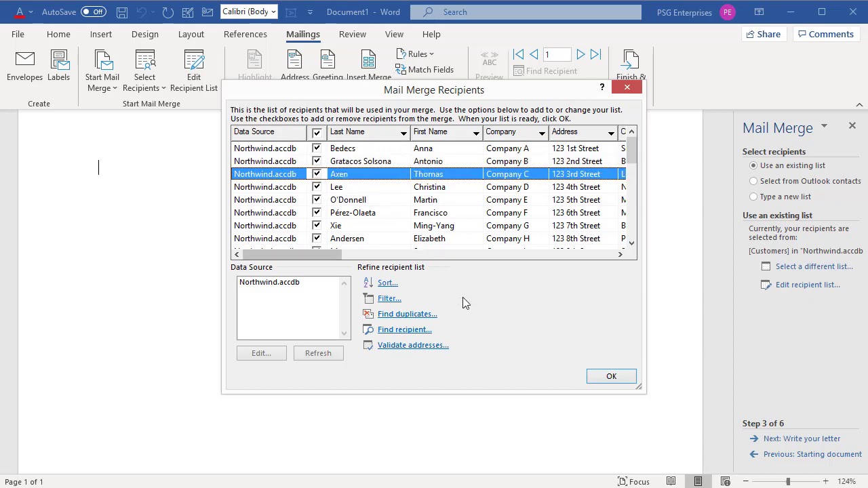Viewport: 868px width, 488px height.
Task: Open Edit Recipient List
Action: tap(194, 70)
